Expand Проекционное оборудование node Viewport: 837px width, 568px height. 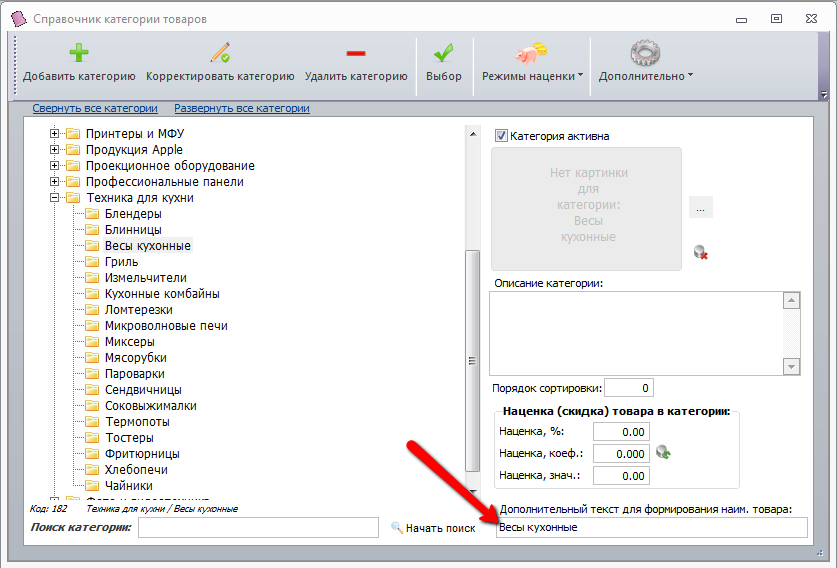tap(54, 165)
